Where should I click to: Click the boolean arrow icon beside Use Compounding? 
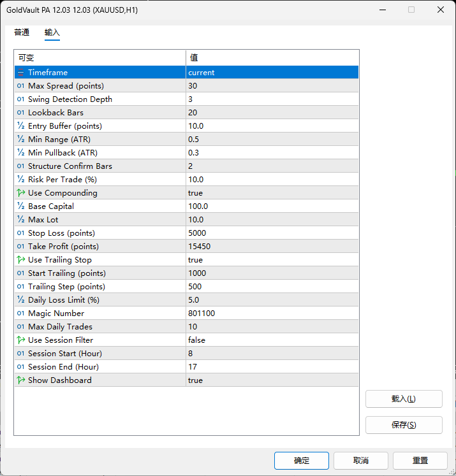(20, 193)
